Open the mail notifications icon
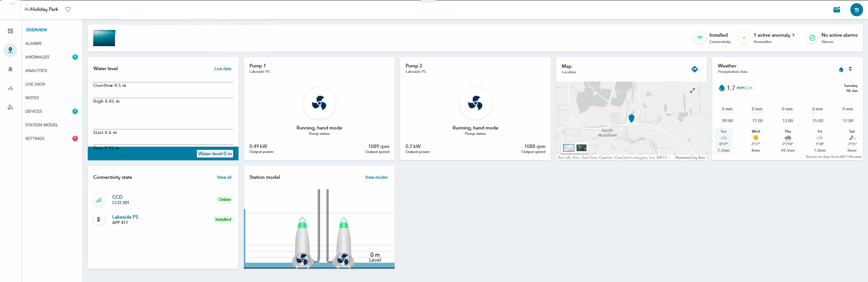The height and width of the screenshot is (282, 868). [x=837, y=10]
